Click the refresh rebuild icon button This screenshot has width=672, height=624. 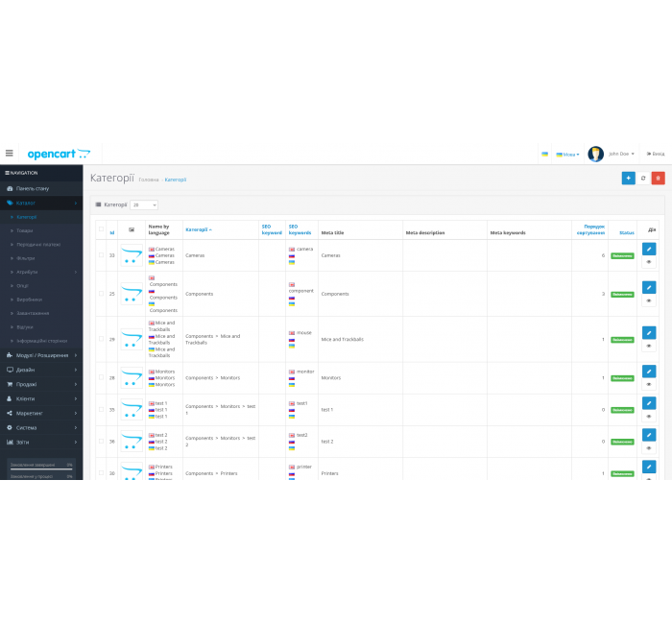click(x=643, y=178)
